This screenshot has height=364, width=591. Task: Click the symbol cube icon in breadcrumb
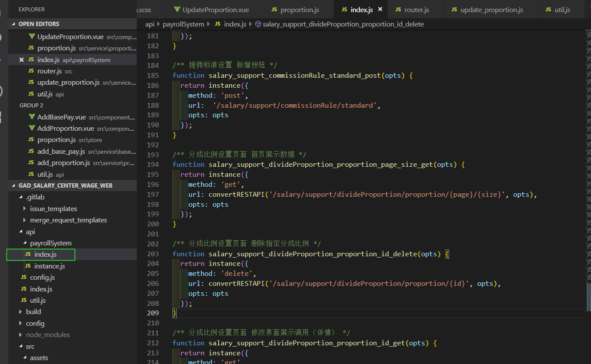point(258,24)
